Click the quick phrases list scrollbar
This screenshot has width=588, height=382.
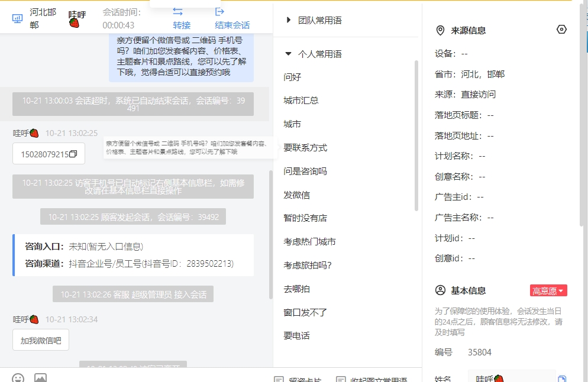coord(416,135)
